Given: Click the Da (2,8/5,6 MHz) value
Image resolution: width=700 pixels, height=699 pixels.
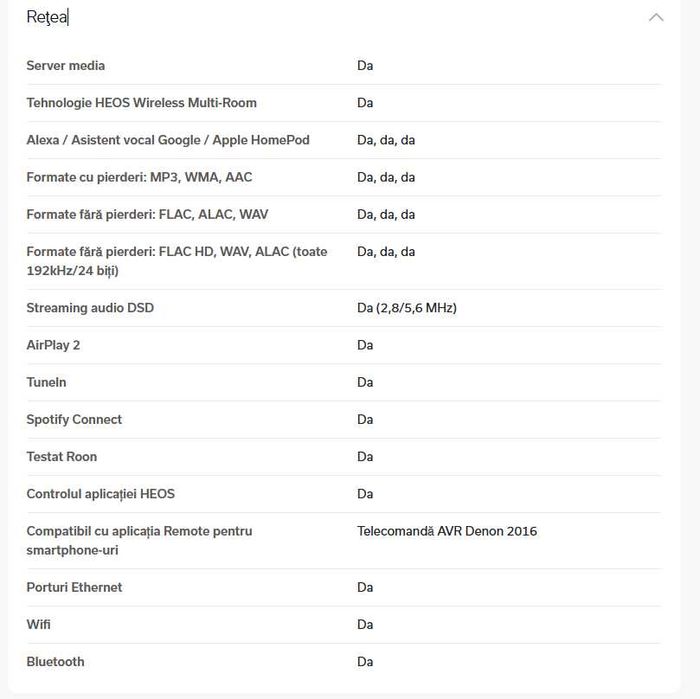Looking at the screenshot, I should point(406,308).
